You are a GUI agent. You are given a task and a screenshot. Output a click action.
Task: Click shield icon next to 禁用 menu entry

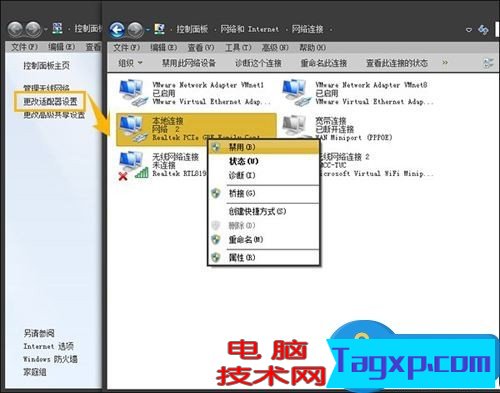[216, 147]
